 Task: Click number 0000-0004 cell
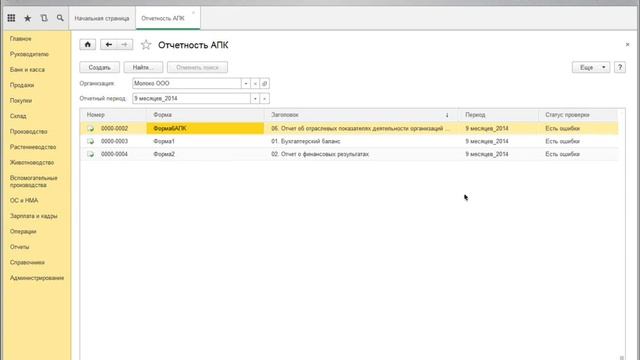[x=114, y=154]
